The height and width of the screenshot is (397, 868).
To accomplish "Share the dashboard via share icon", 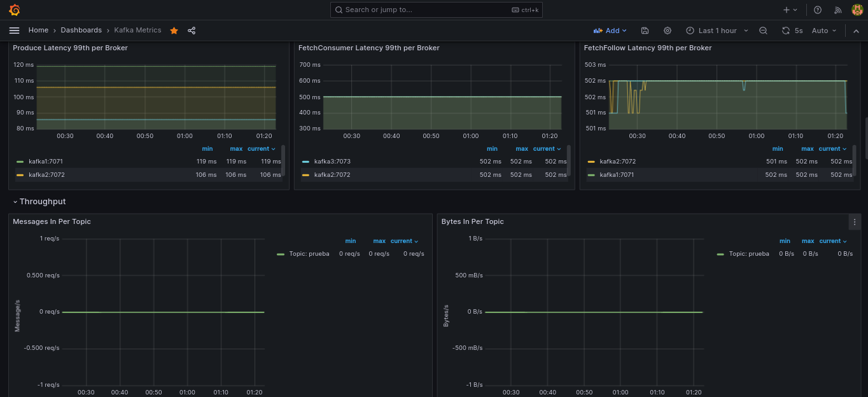I will 192,31.
